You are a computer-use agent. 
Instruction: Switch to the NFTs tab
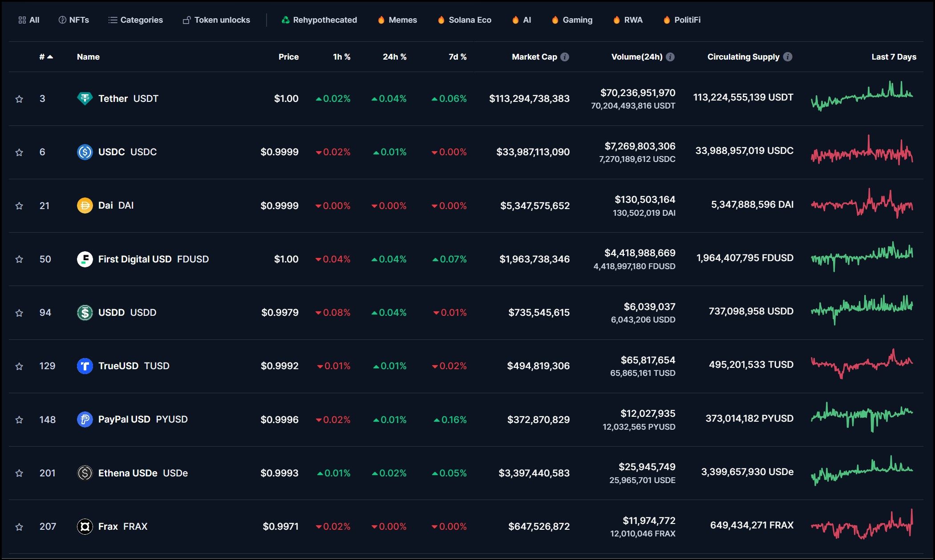click(x=74, y=20)
